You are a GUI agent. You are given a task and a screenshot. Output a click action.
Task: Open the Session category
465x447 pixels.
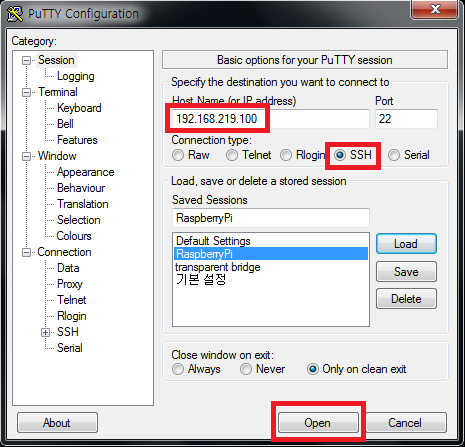[56, 60]
